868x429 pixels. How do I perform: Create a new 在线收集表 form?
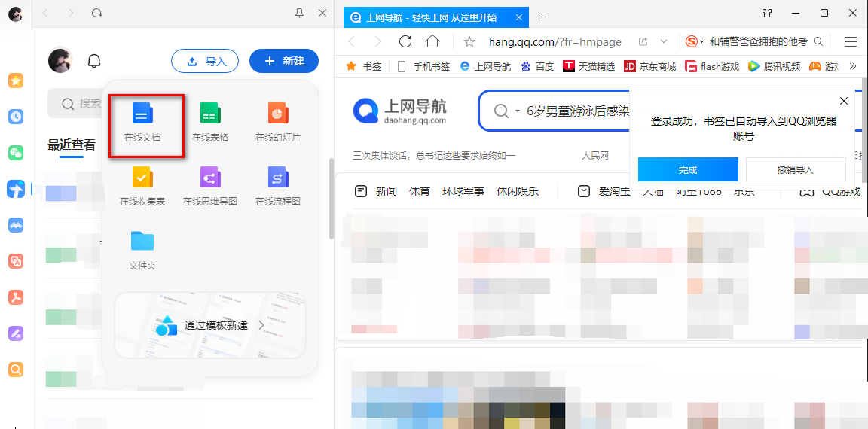click(143, 186)
